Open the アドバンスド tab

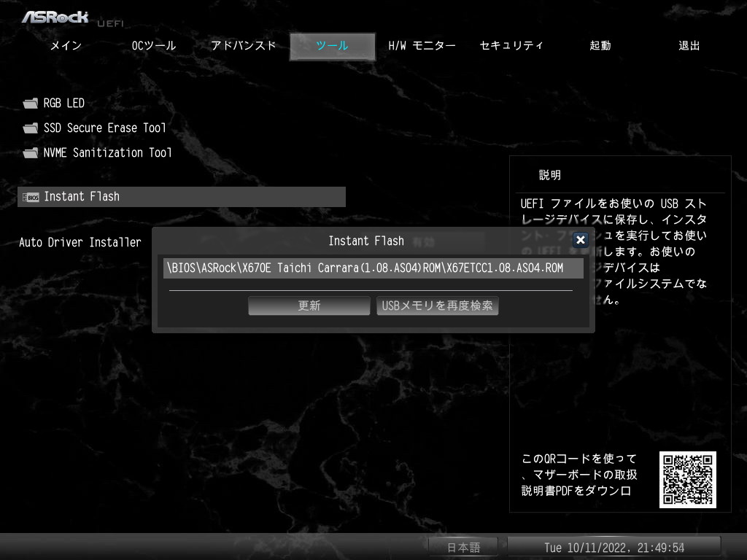(x=244, y=46)
